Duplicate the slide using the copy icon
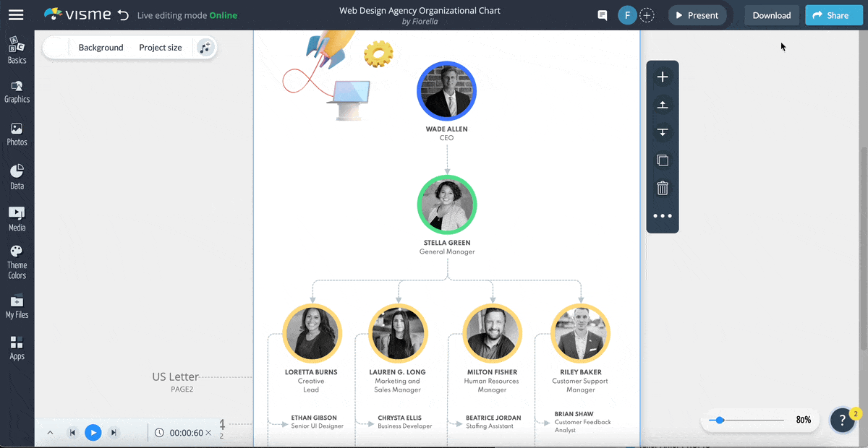 (x=662, y=160)
